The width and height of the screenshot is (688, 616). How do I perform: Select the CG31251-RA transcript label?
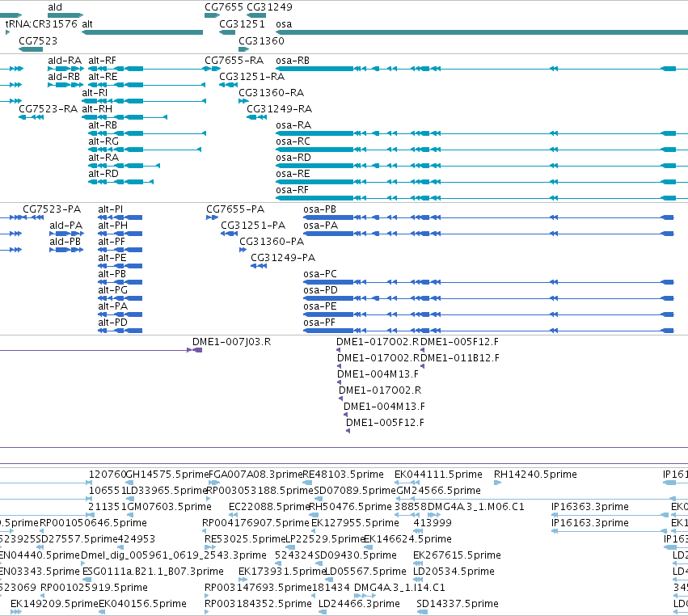(x=252, y=76)
